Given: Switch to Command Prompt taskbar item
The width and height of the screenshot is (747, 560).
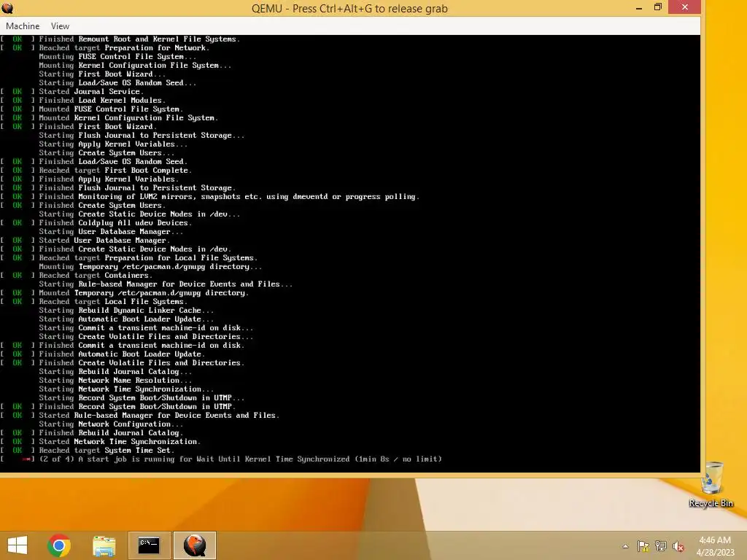Looking at the screenshot, I should (x=149, y=545).
